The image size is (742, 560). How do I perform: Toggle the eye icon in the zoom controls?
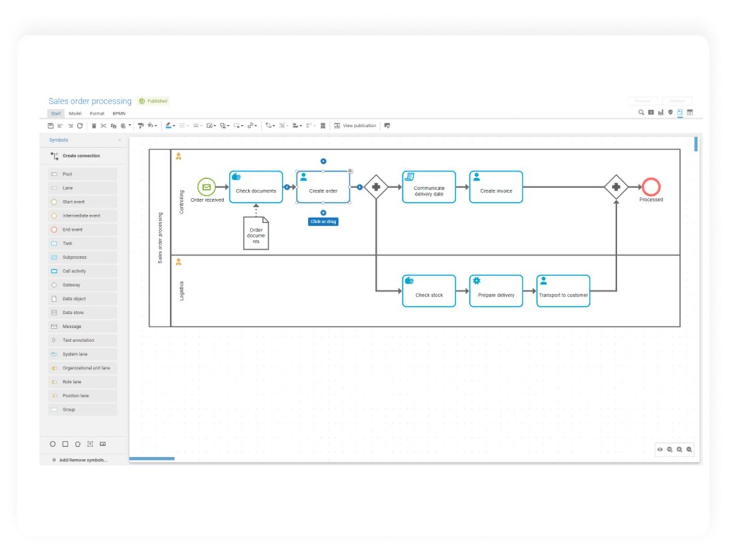pos(660,449)
